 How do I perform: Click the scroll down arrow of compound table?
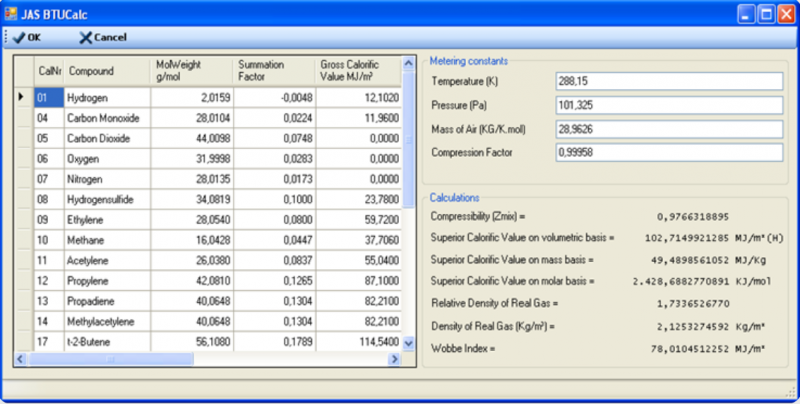point(408,344)
